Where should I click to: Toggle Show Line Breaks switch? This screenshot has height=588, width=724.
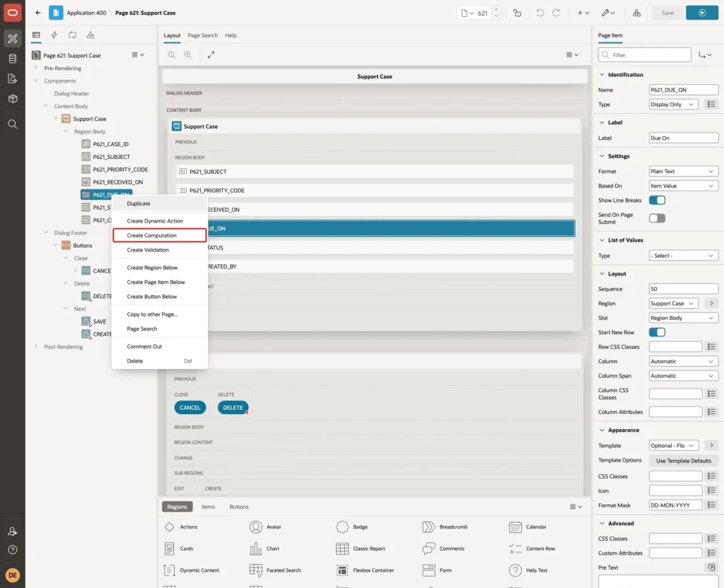(x=657, y=200)
